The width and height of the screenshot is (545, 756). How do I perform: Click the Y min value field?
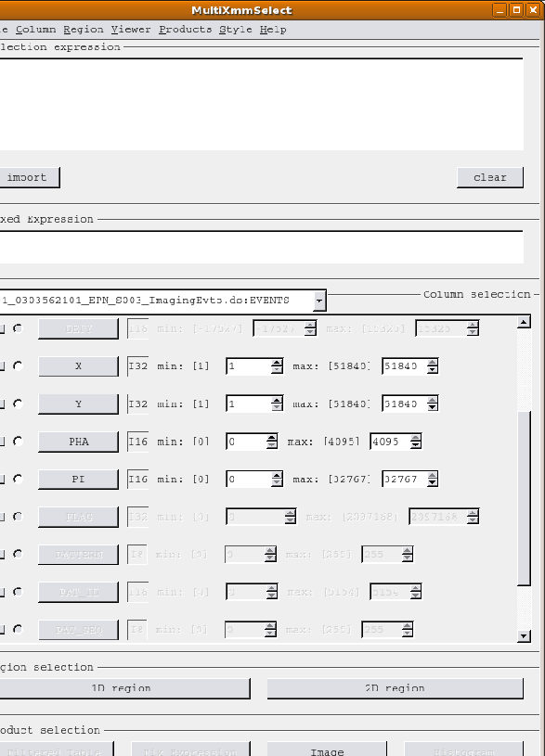[249, 404]
